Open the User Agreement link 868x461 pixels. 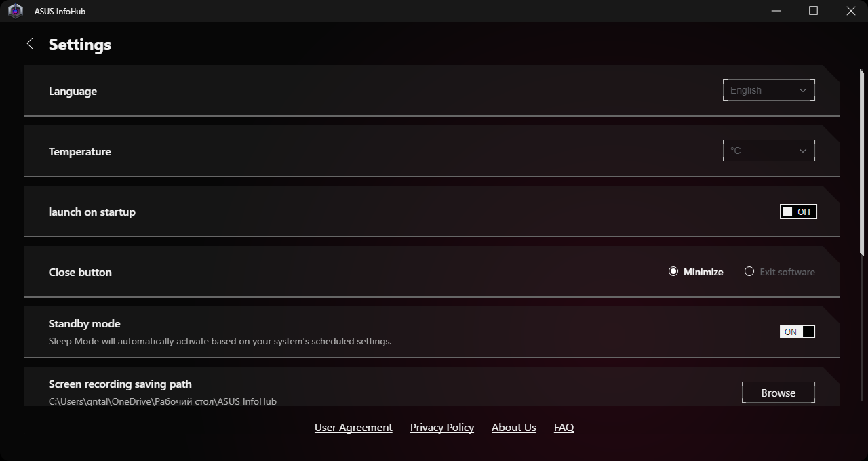353,428
